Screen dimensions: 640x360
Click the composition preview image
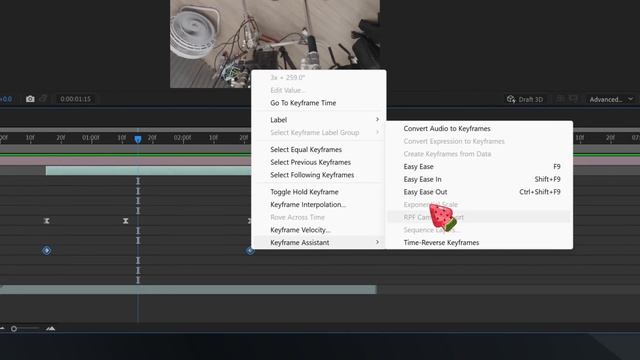click(275, 44)
